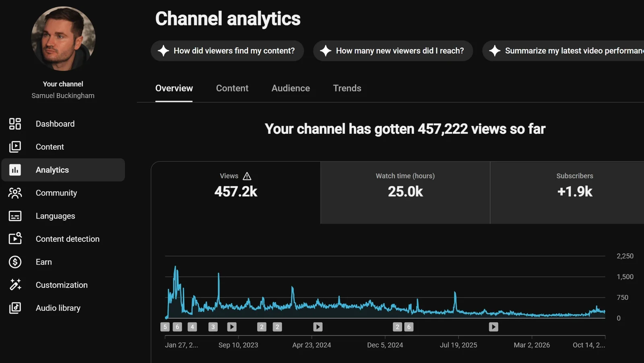644x363 pixels.
Task: Open the Trends tab
Action: click(x=347, y=88)
